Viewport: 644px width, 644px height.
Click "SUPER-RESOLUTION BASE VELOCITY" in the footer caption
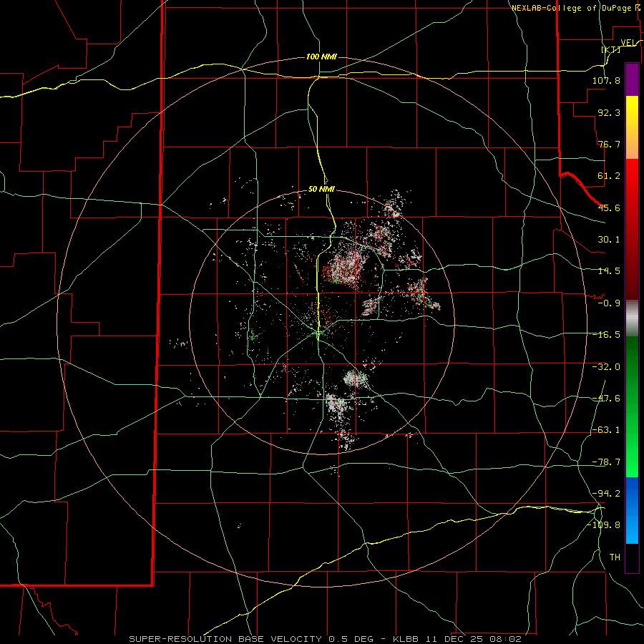pyautogui.click(x=225, y=639)
